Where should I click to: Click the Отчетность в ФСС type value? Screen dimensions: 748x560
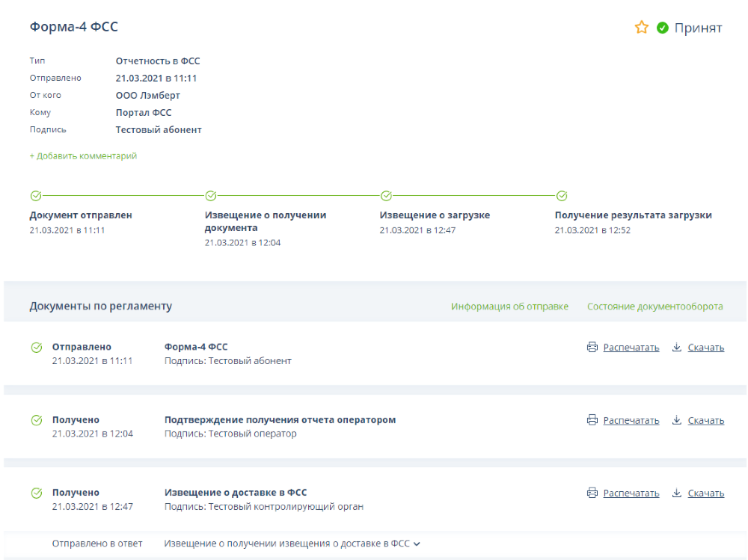[158, 61]
